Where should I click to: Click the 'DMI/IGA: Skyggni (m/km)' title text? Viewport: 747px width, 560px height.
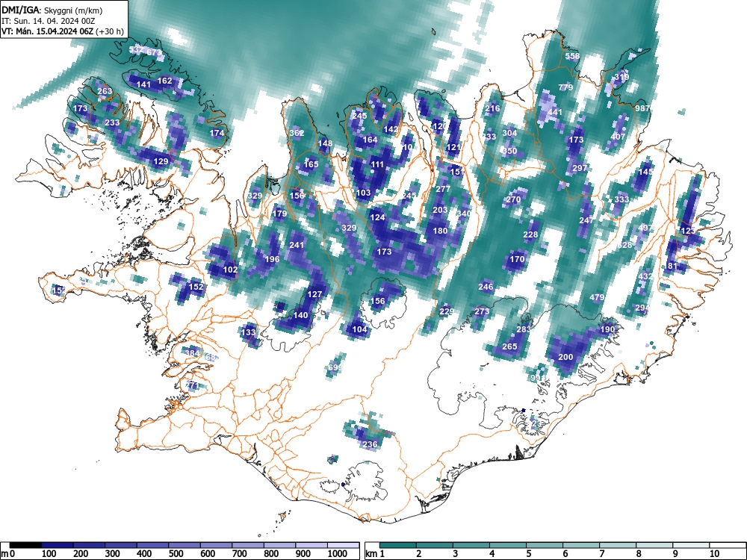[52, 10]
